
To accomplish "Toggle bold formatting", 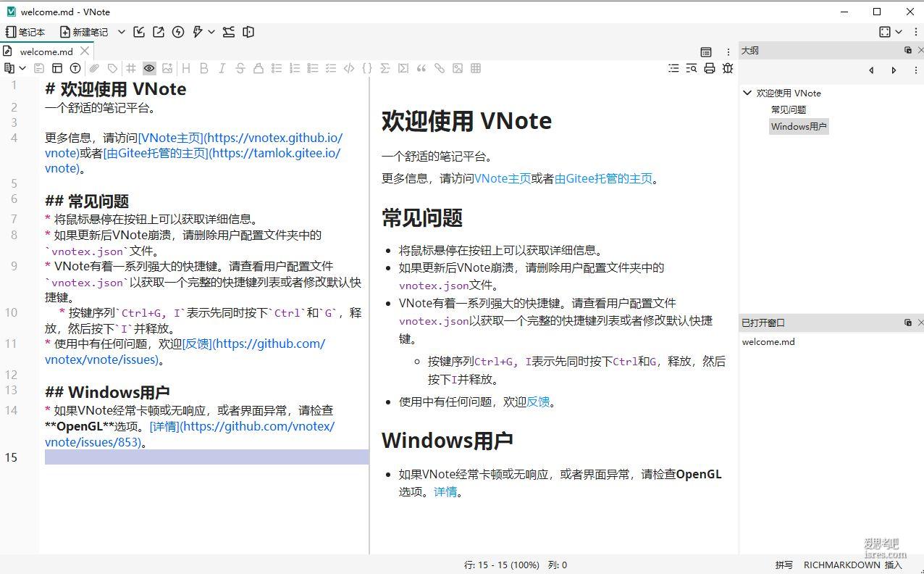I will 204,68.
